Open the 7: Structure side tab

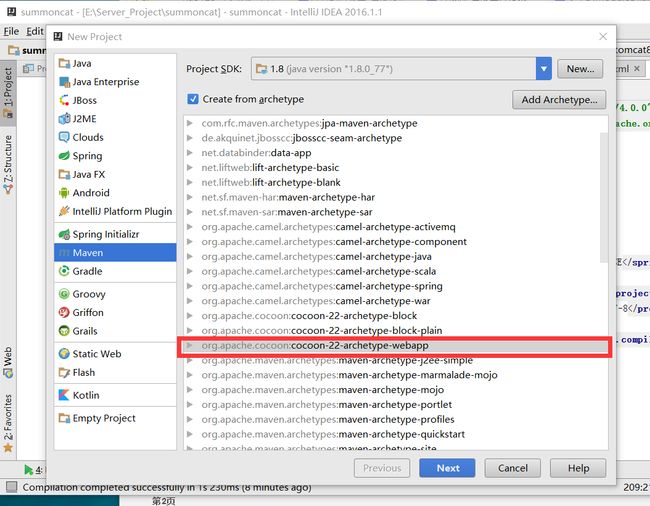point(8,165)
